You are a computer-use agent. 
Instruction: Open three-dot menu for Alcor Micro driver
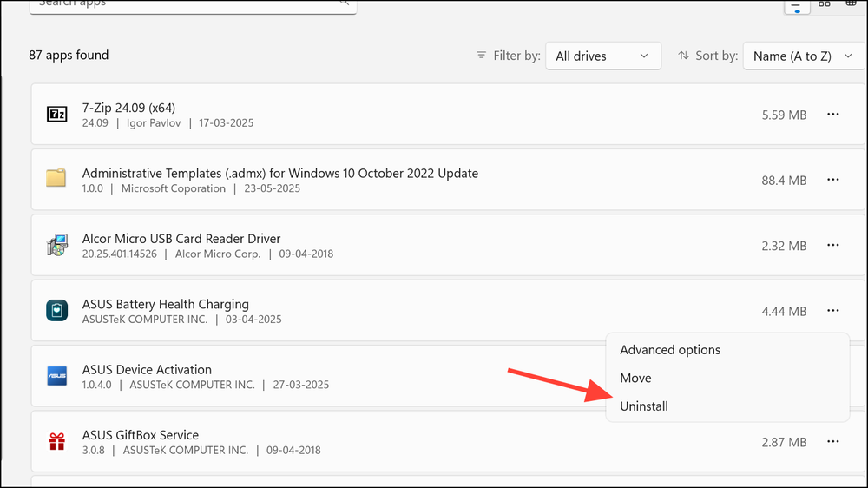coord(832,246)
